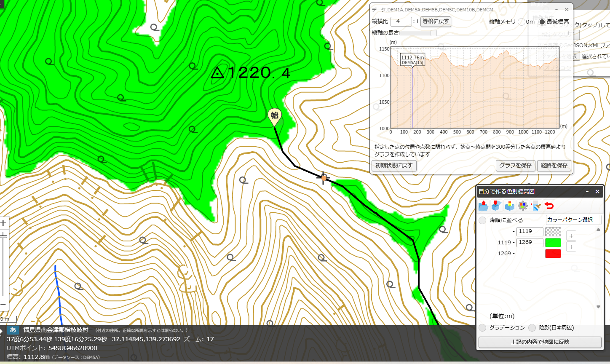This screenshot has width=610, height=364.
Task: Click the map zoom-out minus button
Action: point(3,304)
